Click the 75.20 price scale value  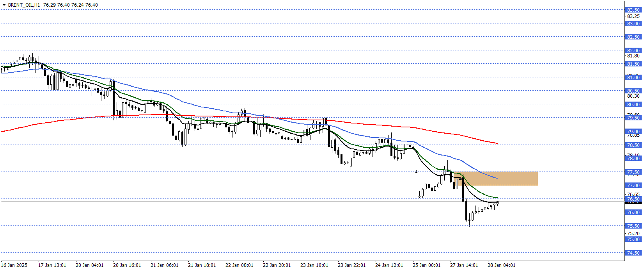coord(633,233)
